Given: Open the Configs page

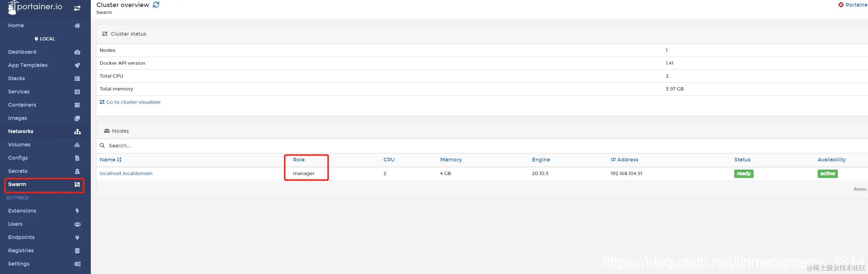Looking at the screenshot, I should pos(18,158).
